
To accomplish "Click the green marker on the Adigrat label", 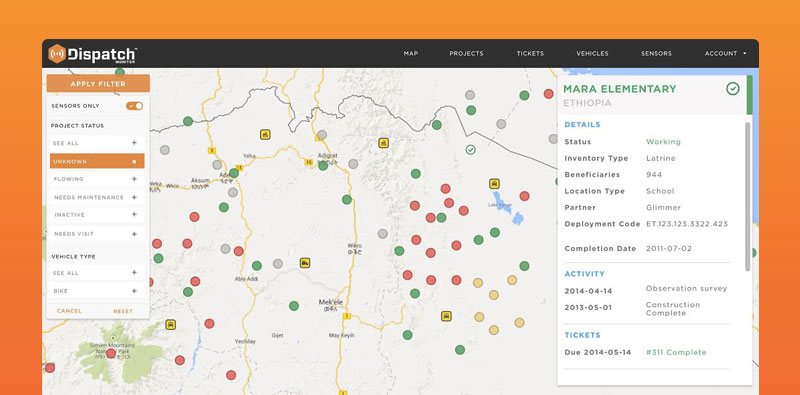I will click(x=323, y=165).
